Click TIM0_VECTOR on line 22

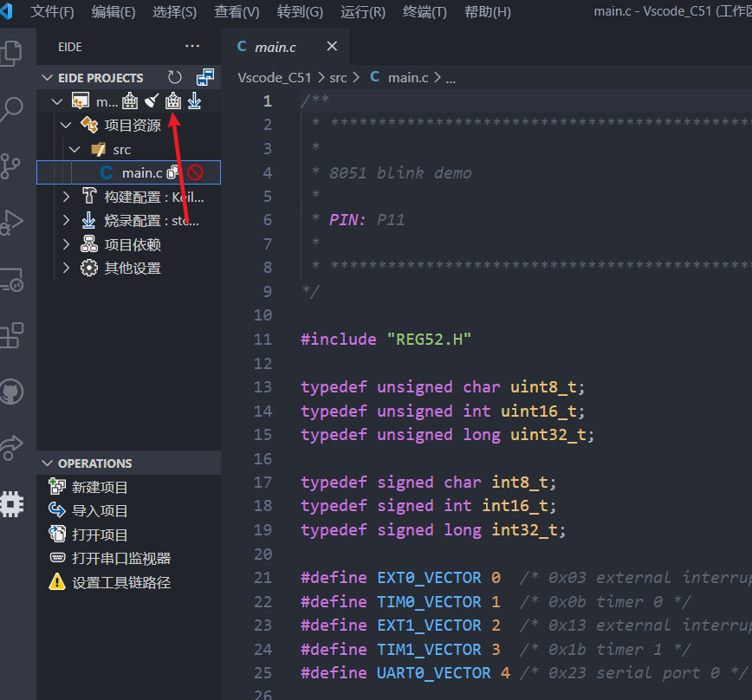(428, 601)
